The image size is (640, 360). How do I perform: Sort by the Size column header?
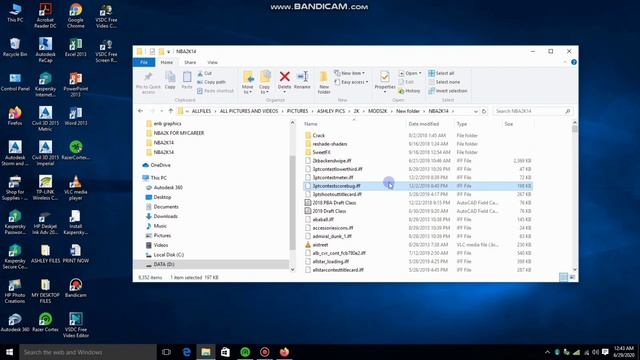pyautogui.click(x=509, y=124)
